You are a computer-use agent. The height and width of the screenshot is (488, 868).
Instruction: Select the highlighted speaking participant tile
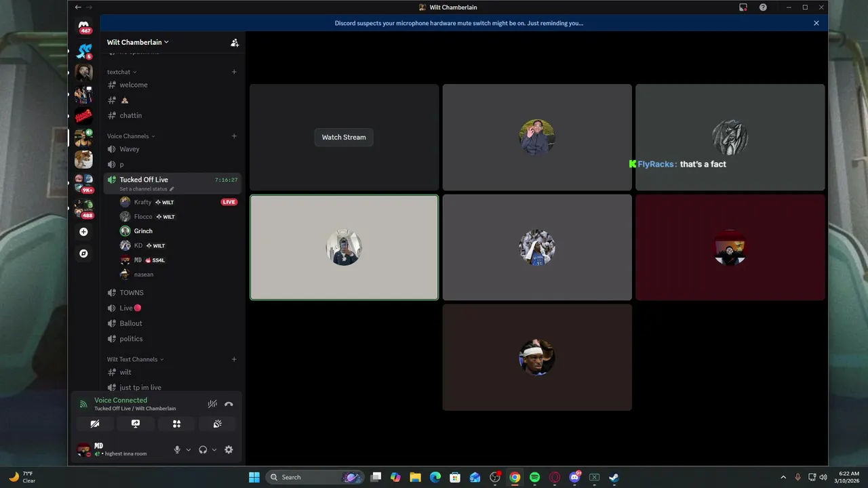click(x=344, y=247)
